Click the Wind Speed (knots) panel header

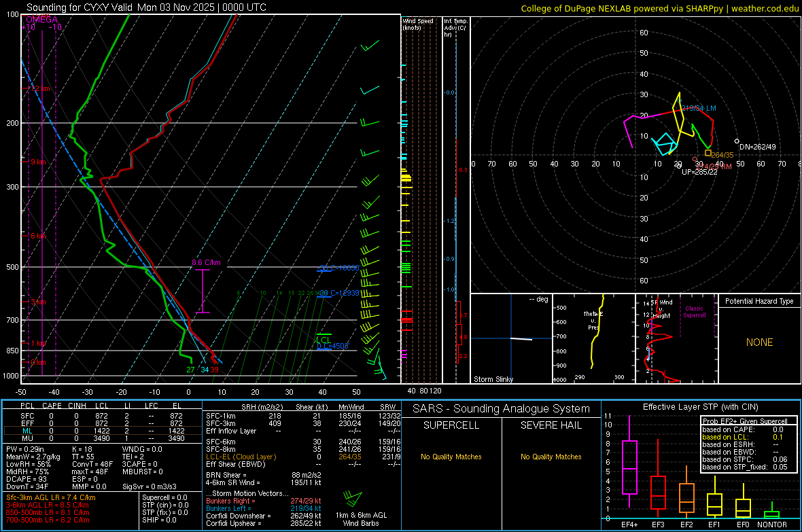point(417,24)
